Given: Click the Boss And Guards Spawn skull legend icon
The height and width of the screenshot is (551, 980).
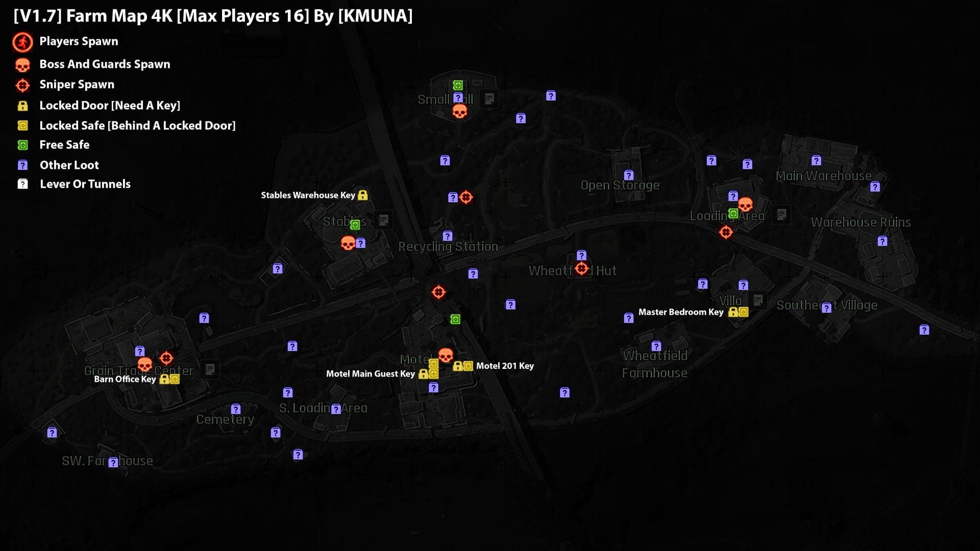Looking at the screenshot, I should (x=22, y=63).
